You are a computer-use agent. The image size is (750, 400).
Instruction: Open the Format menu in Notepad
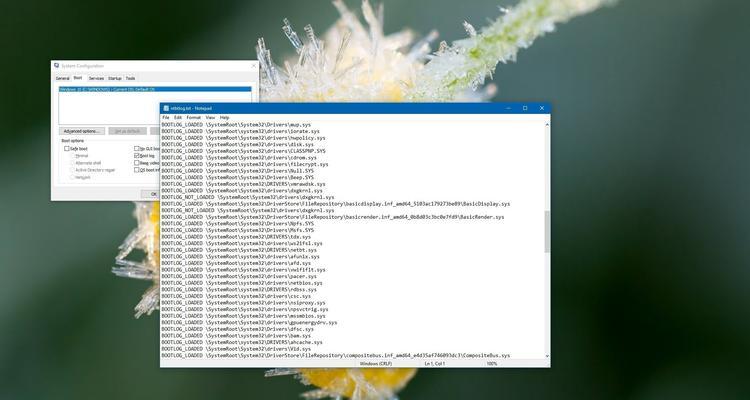(193, 117)
